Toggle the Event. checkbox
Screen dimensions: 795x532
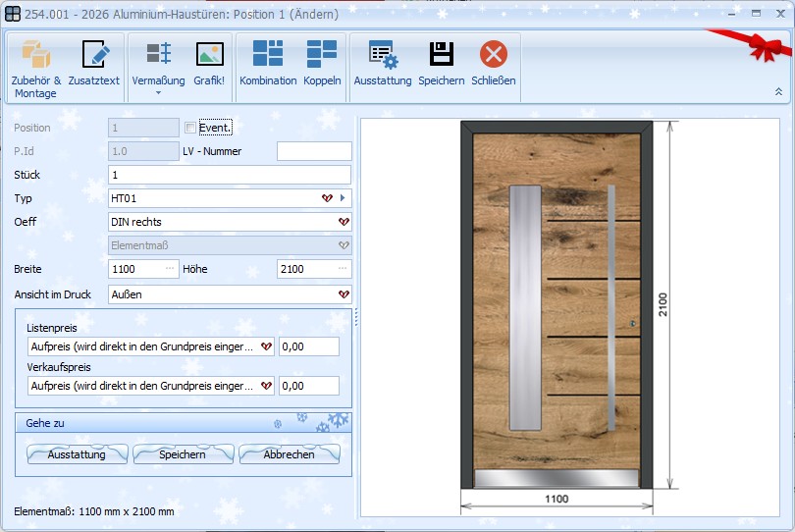[190, 128]
